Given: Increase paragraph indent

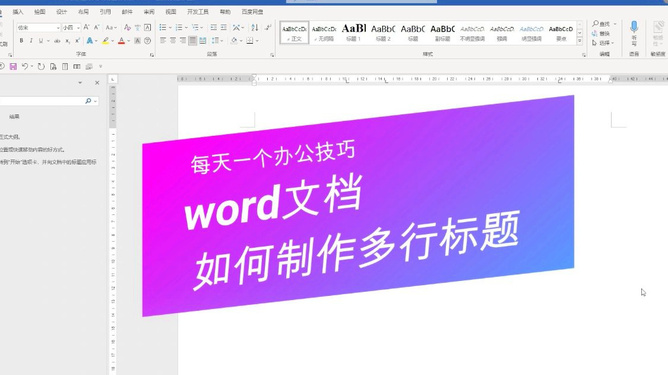Looking at the screenshot, I should (x=224, y=28).
